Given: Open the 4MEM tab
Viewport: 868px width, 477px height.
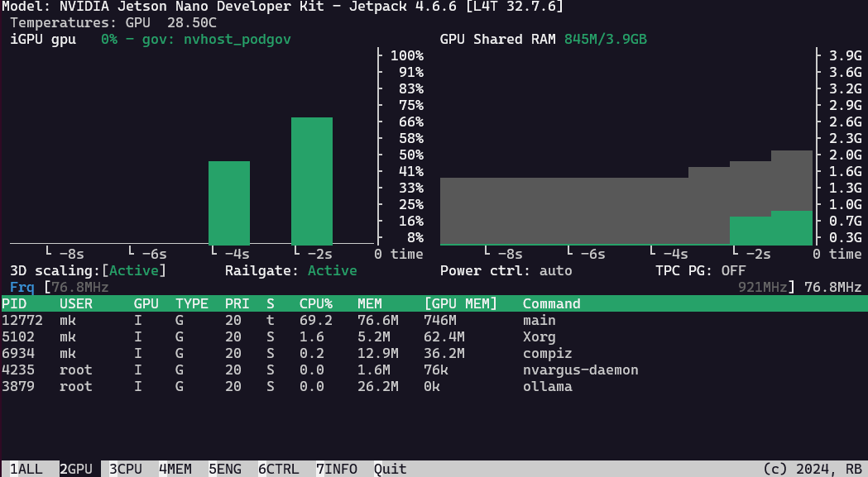Looking at the screenshot, I should [x=175, y=469].
